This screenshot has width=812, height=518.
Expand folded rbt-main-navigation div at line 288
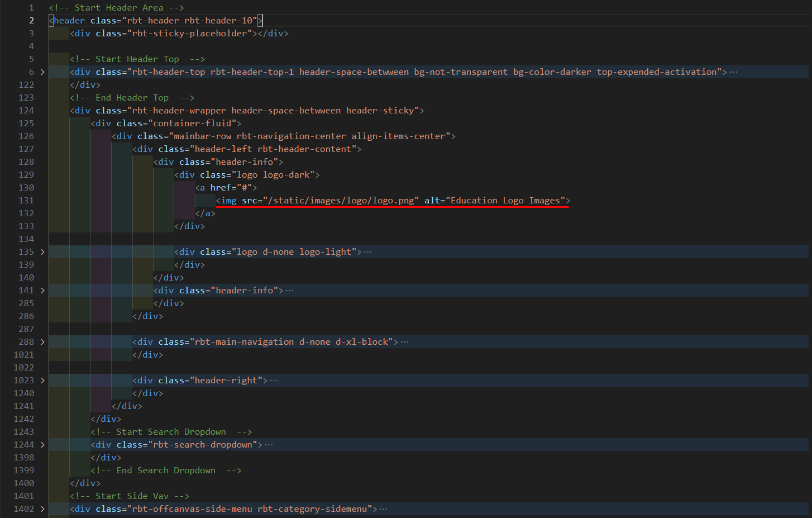(x=42, y=342)
